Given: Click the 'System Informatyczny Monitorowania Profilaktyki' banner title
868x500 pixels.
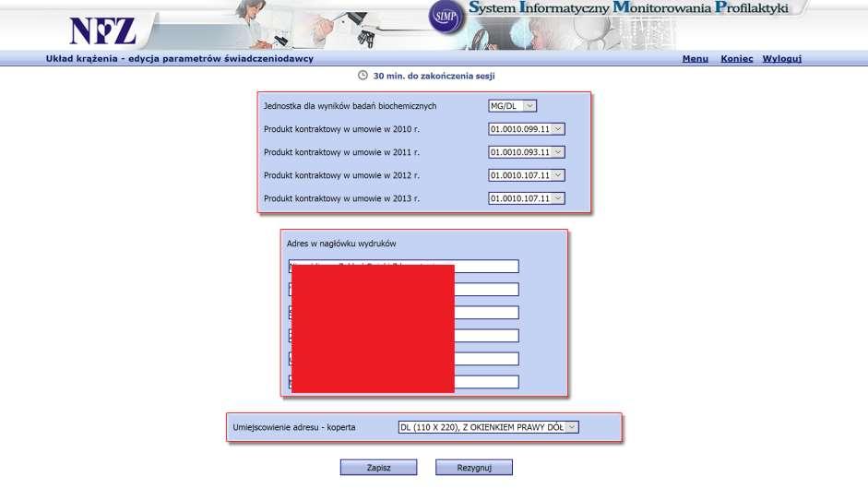Looking at the screenshot, I should (x=628, y=7).
